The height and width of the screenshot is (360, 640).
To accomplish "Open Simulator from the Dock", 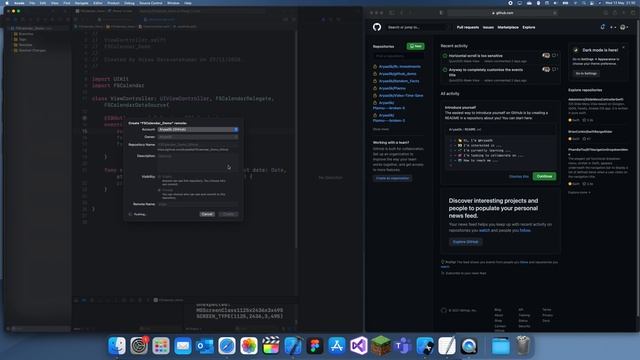I will point(425,346).
